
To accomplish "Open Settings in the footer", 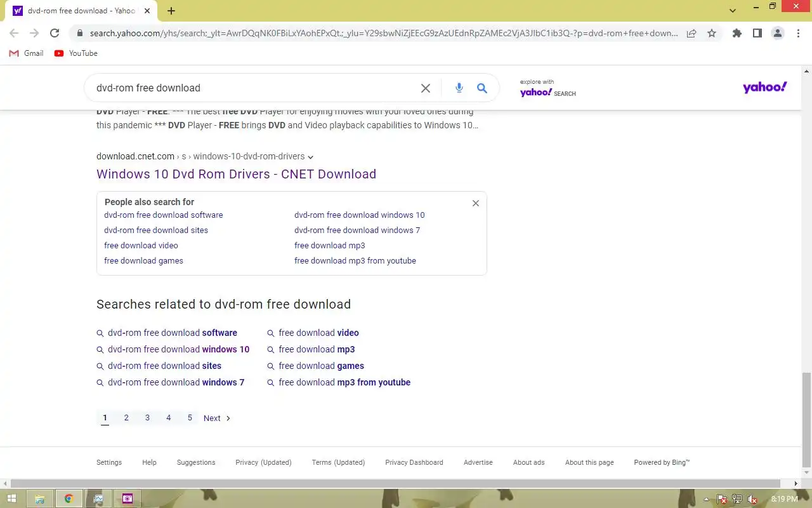I will (x=109, y=462).
